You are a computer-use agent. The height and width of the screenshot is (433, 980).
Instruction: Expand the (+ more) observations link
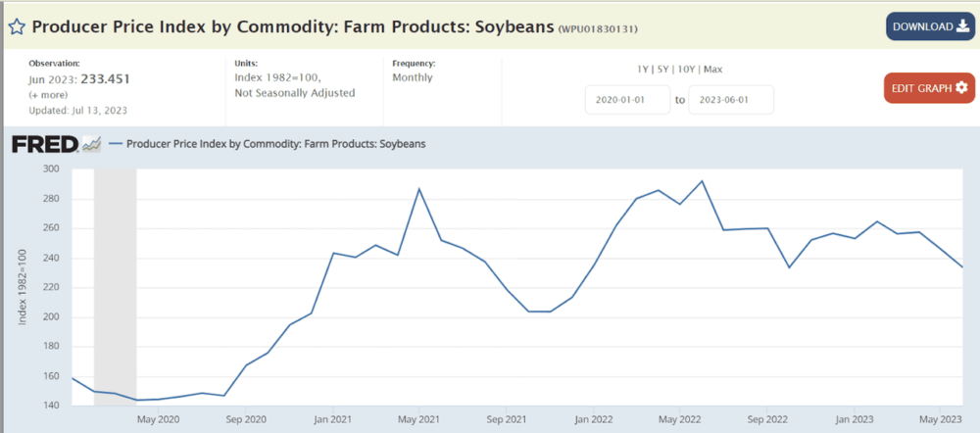click(48, 95)
